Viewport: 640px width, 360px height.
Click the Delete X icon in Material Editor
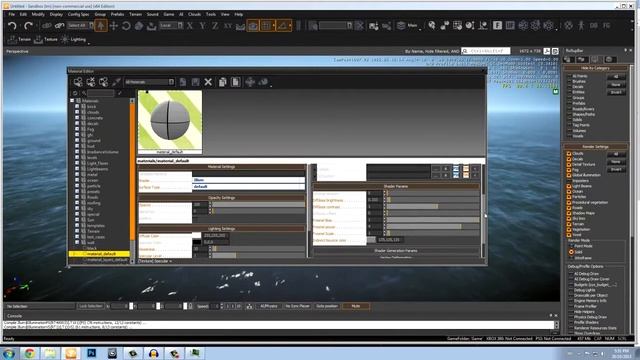tap(208, 82)
